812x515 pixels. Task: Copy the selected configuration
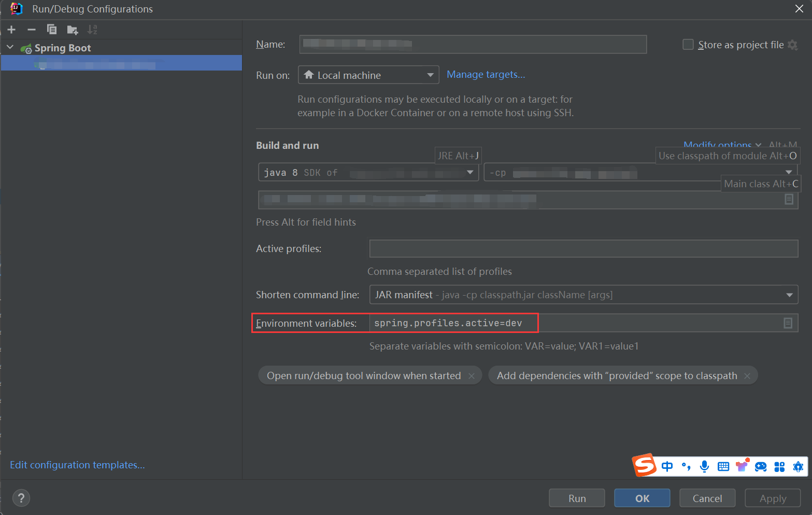pos(52,30)
